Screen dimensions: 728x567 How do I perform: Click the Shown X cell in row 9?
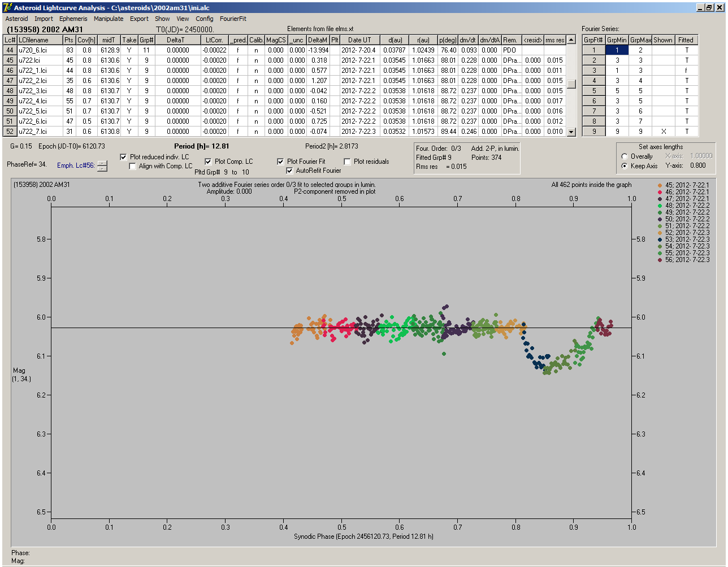point(663,132)
